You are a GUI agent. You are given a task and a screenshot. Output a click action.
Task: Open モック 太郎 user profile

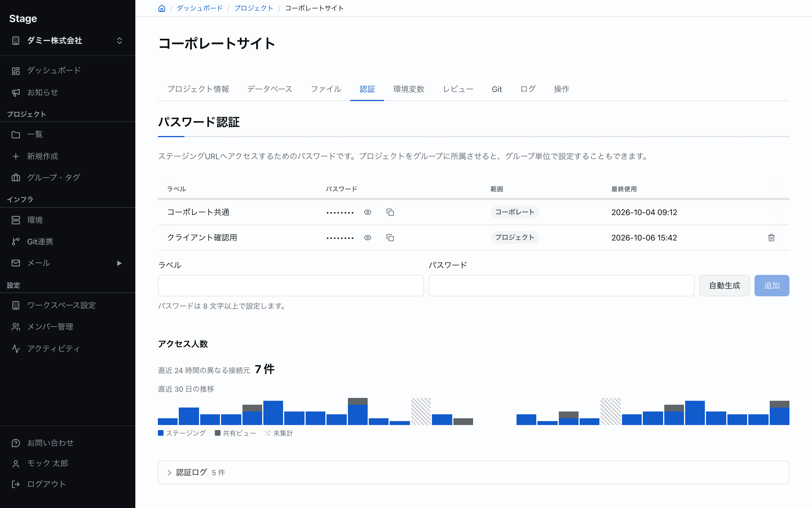67,463
